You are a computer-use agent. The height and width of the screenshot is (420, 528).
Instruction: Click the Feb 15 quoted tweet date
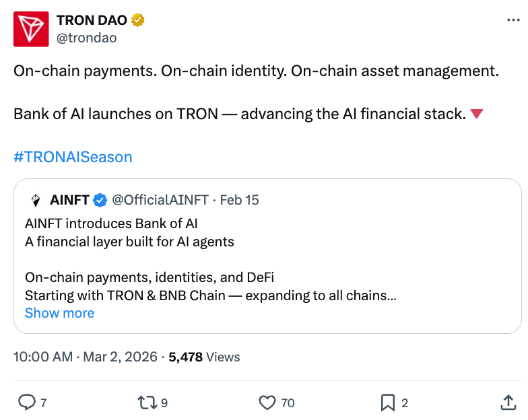(x=240, y=200)
